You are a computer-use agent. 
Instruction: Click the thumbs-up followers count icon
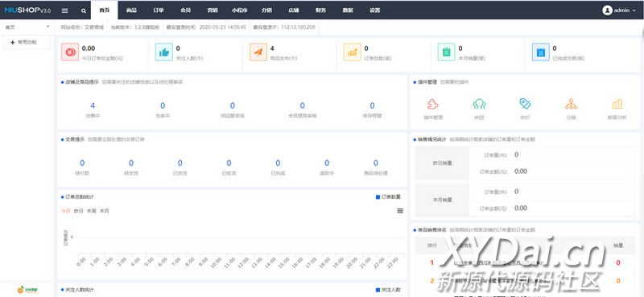coord(164,52)
